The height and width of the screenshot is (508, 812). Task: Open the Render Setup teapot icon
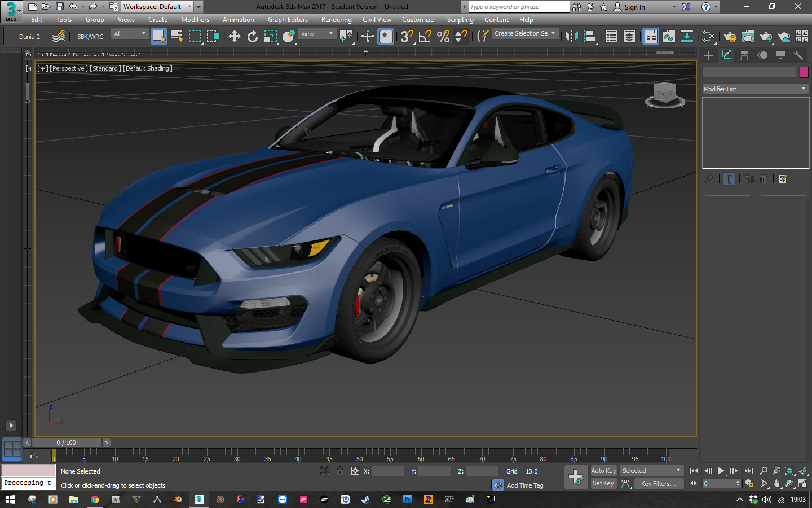pos(729,37)
